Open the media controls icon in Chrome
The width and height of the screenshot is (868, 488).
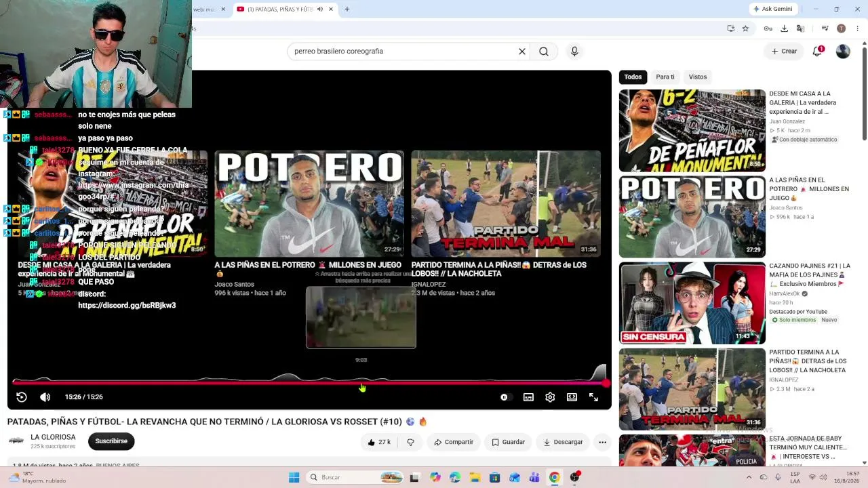tap(825, 28)
